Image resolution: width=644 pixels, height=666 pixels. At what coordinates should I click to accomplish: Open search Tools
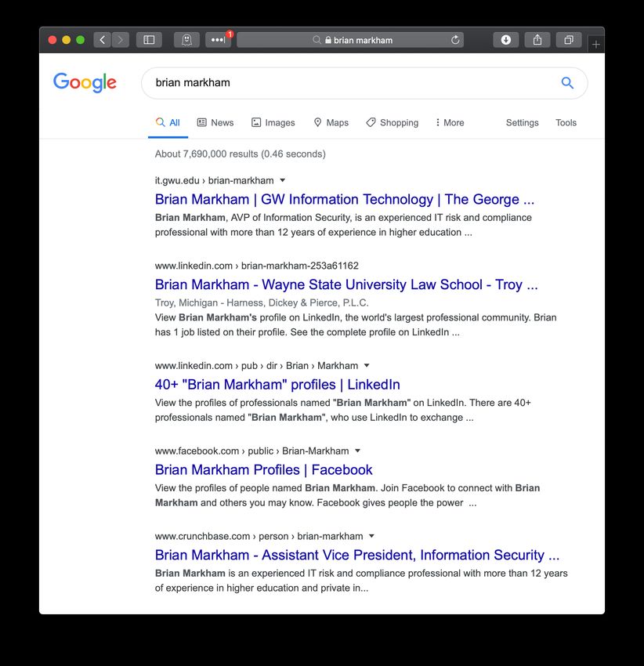pyautogui.click(x=566, y=123)
